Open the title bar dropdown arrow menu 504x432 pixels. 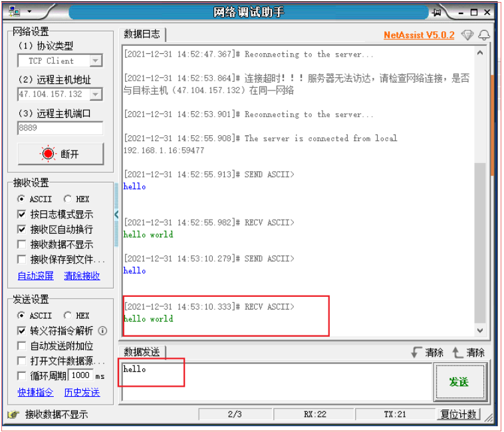point(29,11)
